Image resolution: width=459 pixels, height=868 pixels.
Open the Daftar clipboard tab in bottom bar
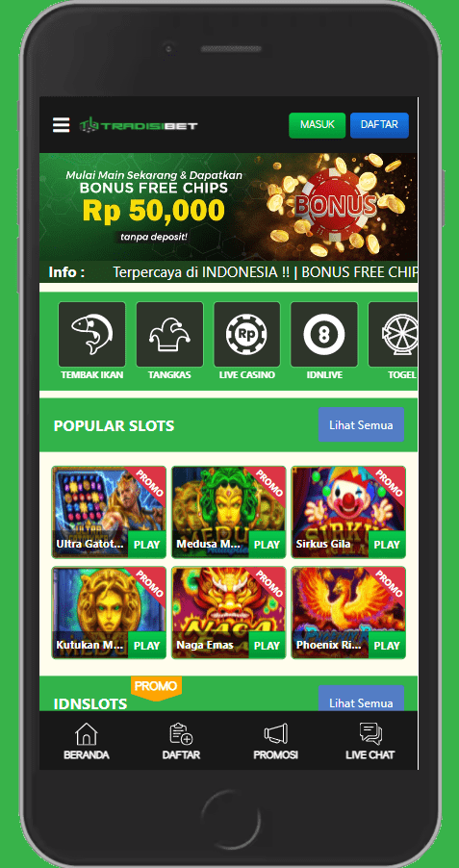point(181,741)
